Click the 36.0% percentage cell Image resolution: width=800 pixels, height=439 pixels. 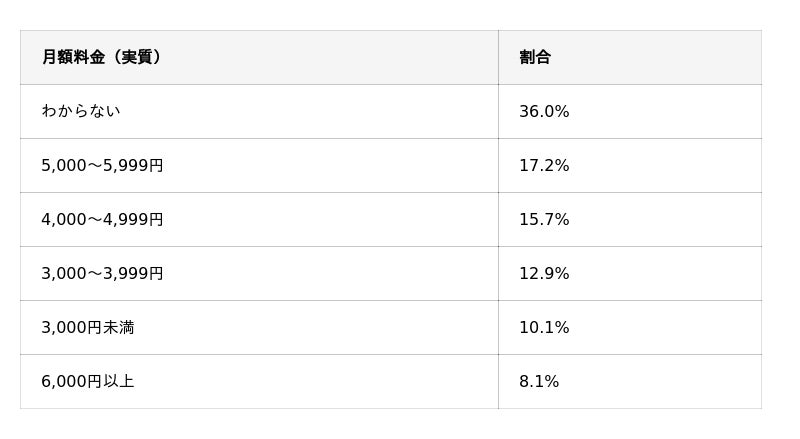pos(630,111)
